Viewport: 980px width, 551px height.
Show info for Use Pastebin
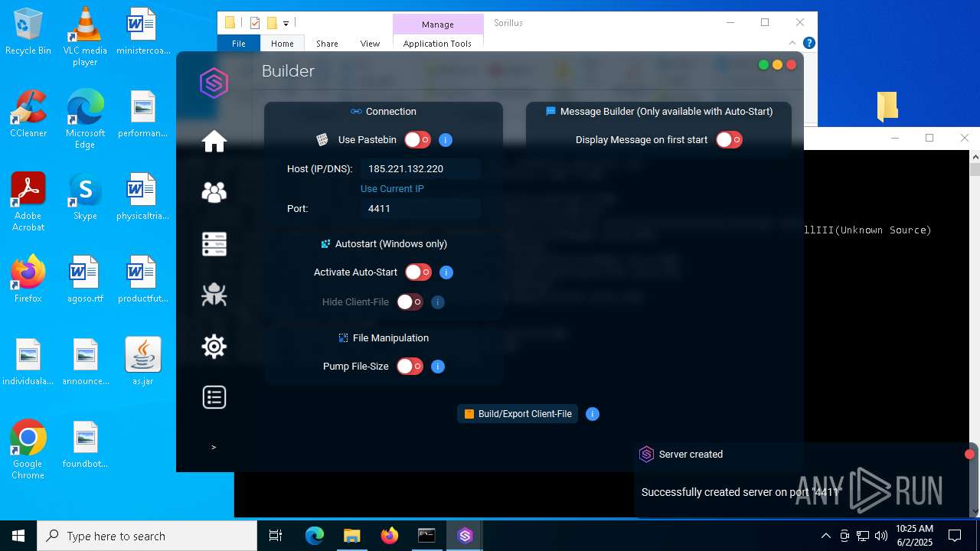click(x=446, y=140)
